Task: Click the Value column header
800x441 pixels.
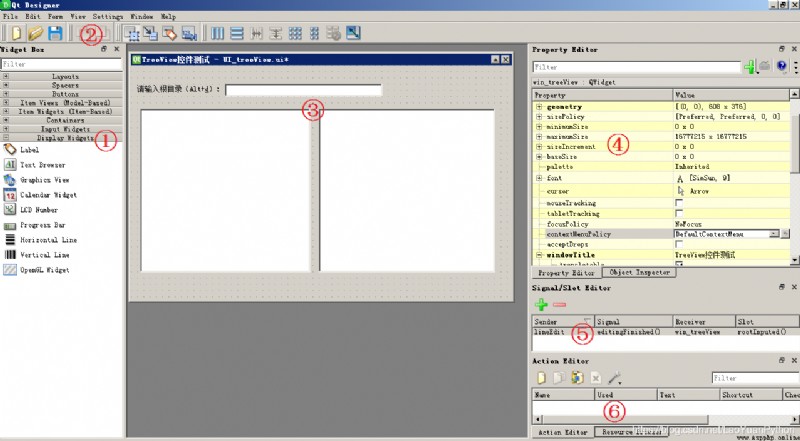Action: click(x=731, y=95)
